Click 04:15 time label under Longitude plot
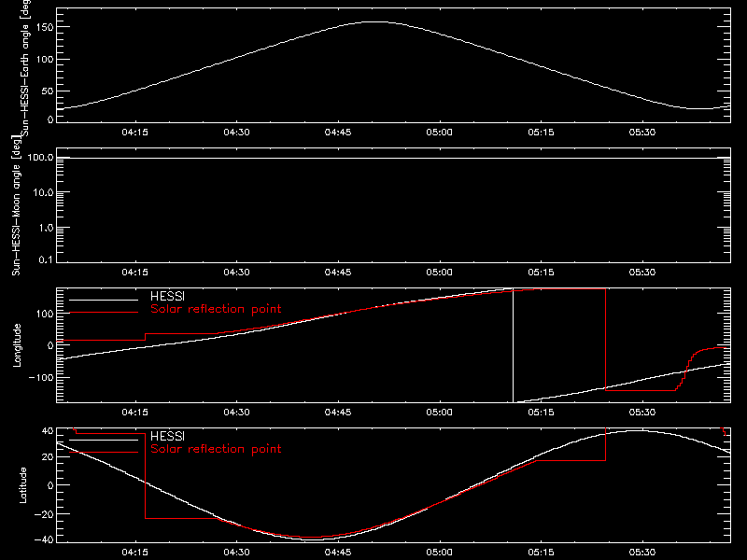This screenshot has height=560, width=747. click(x=134, y=412)
